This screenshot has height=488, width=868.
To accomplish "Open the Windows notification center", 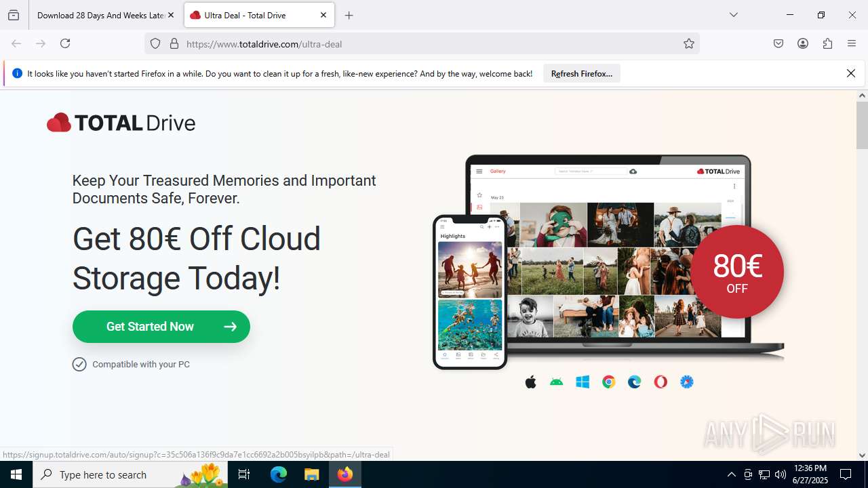I will click(846, 474).
